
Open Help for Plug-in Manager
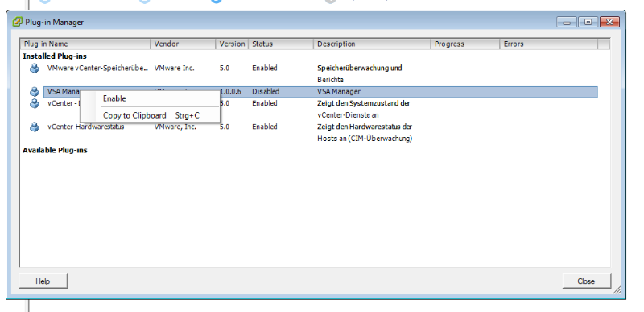pyautogui.click(x=43, y=281)
